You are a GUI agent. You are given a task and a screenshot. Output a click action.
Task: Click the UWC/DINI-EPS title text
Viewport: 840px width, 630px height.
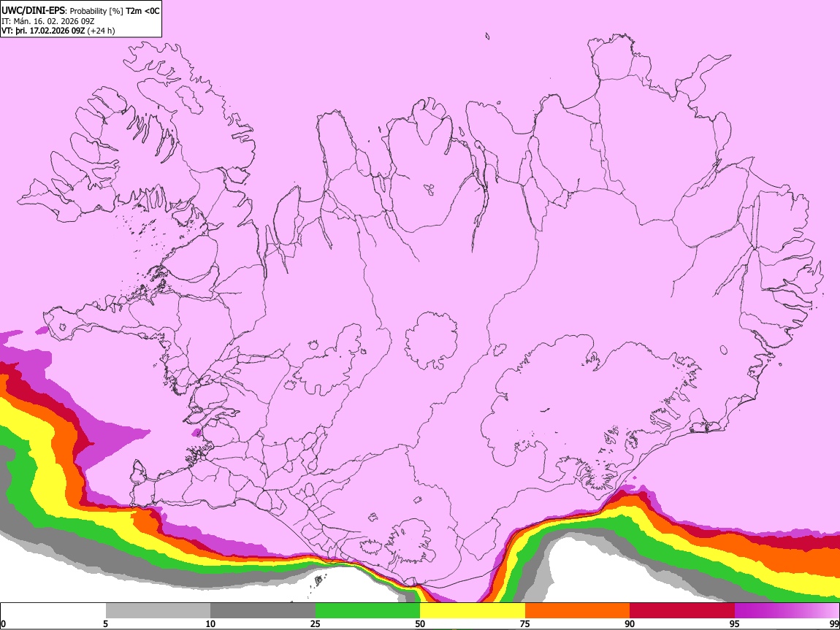31,10
